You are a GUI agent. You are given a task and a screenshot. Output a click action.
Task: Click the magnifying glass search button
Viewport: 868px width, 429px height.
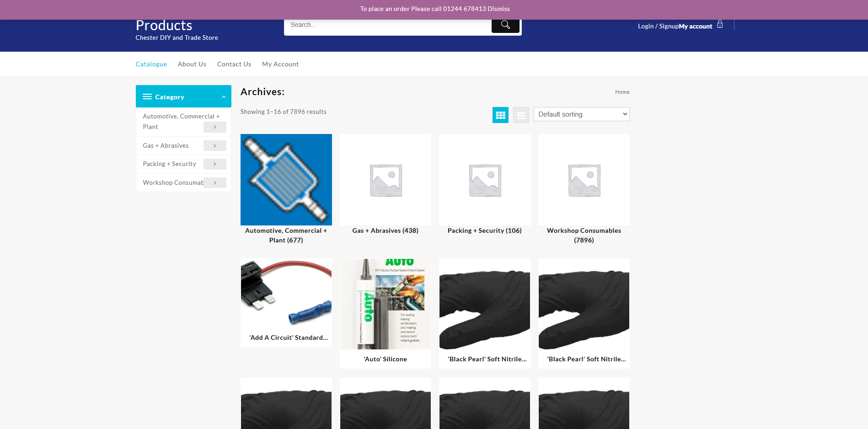(505, 25)
